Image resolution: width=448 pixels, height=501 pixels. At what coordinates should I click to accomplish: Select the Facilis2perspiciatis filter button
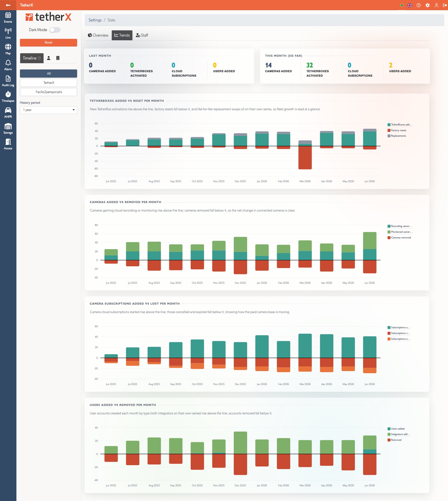[49, 92]
